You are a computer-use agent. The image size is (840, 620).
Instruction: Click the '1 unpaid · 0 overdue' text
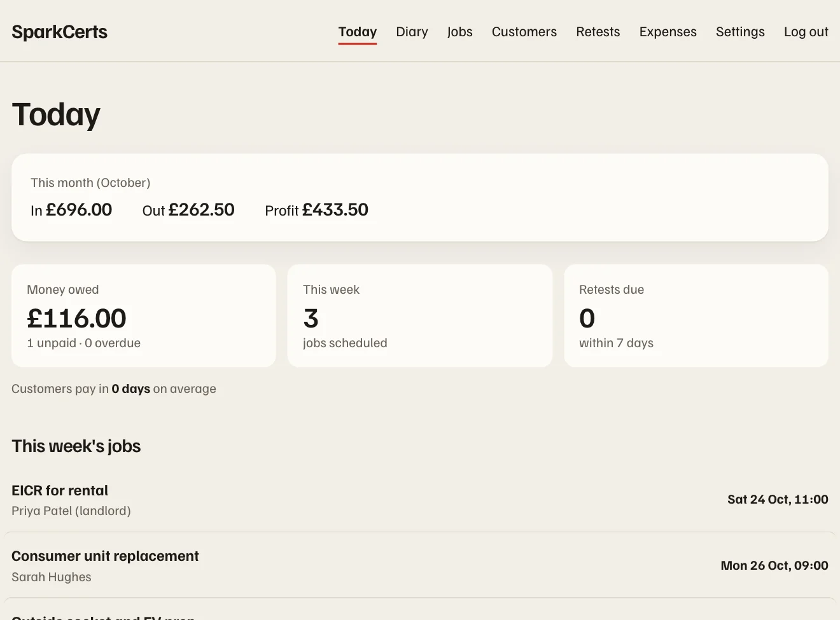pos(83,343)
